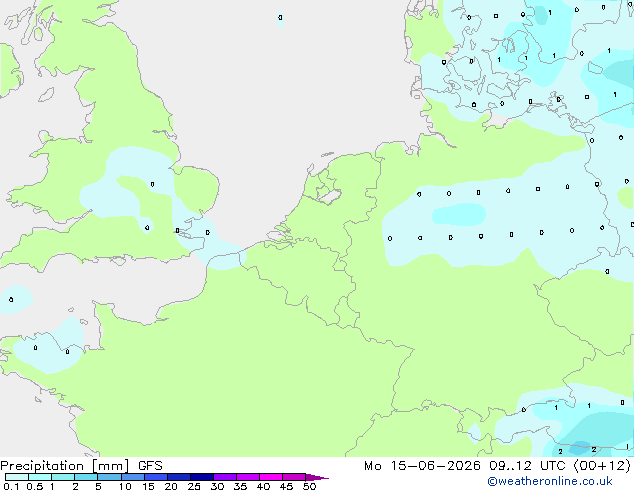The height and width of the screenshot is (490, 634).
Task: Select the 0.1 mm legend color swatch
Action: click(x=17, y=477)
